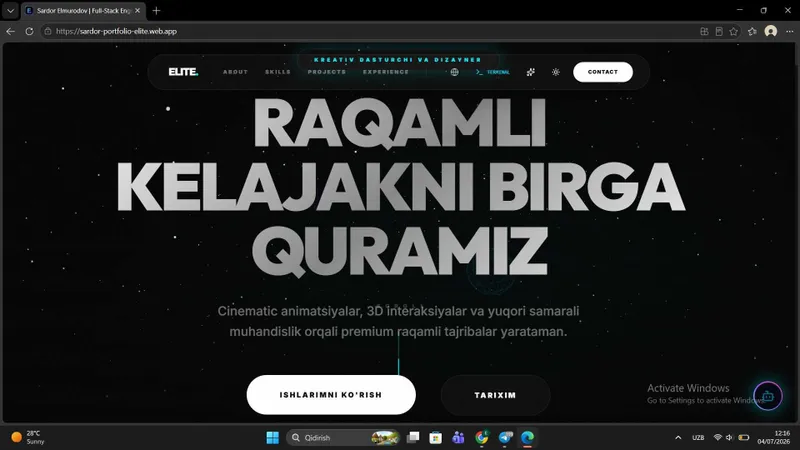Navigate to the PROJECTS section
Image resolution: width=800 pixels, height=450 pixels.
tap(327, 72)
